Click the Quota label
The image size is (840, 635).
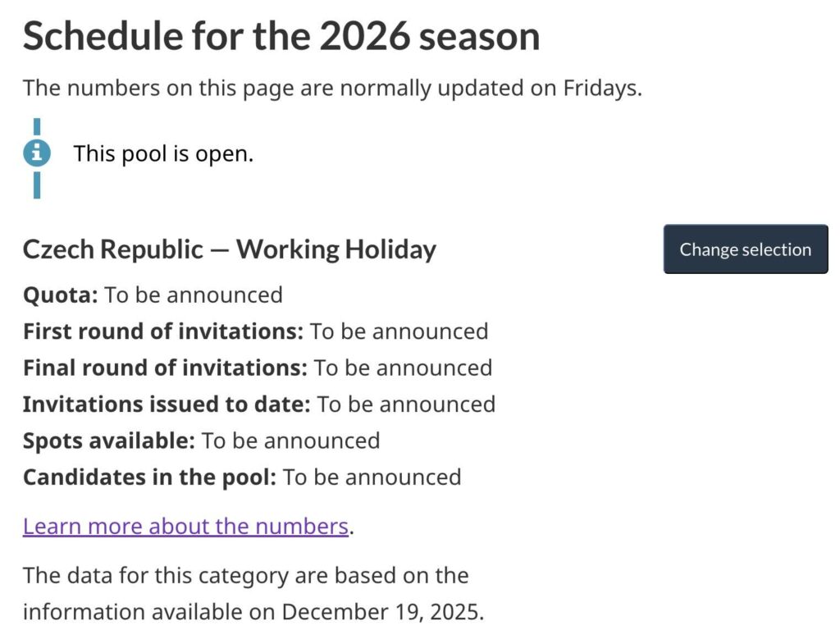60,295
